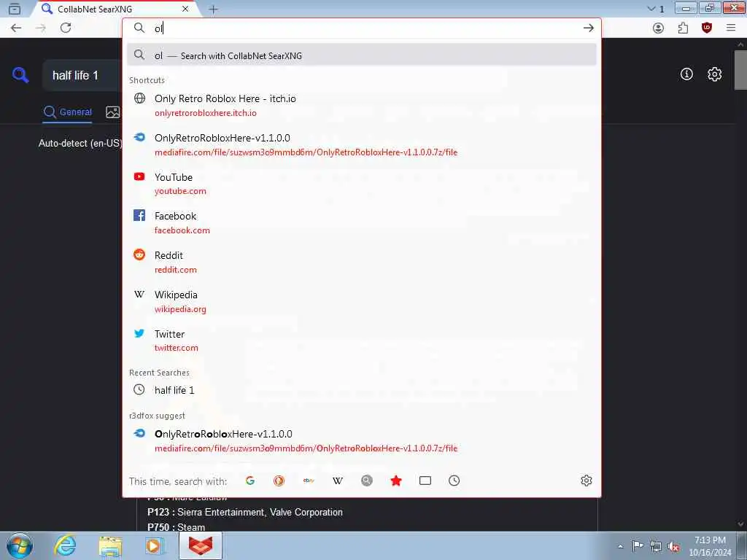Click the address bar input showing 'ol'
This screenshot has height=560, width=747.
point(365,28)
